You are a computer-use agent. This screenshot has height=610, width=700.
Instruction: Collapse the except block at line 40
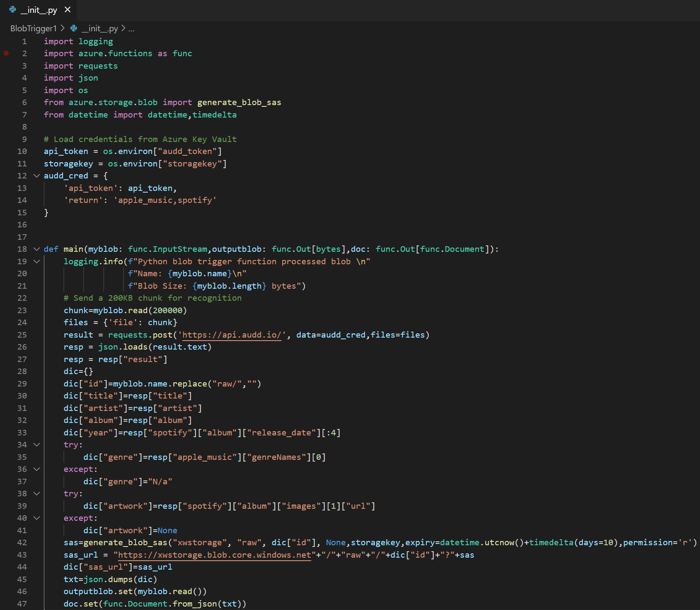click(x=36, y=518)
